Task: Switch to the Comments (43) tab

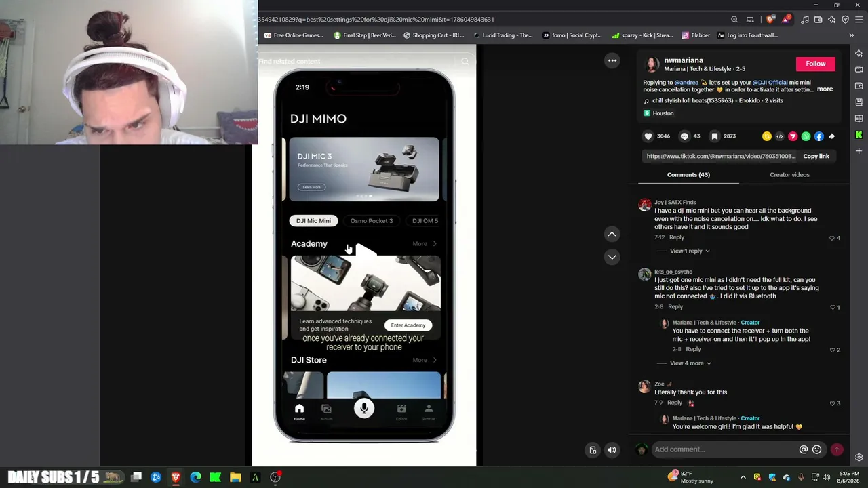Action: click(688, 175)
